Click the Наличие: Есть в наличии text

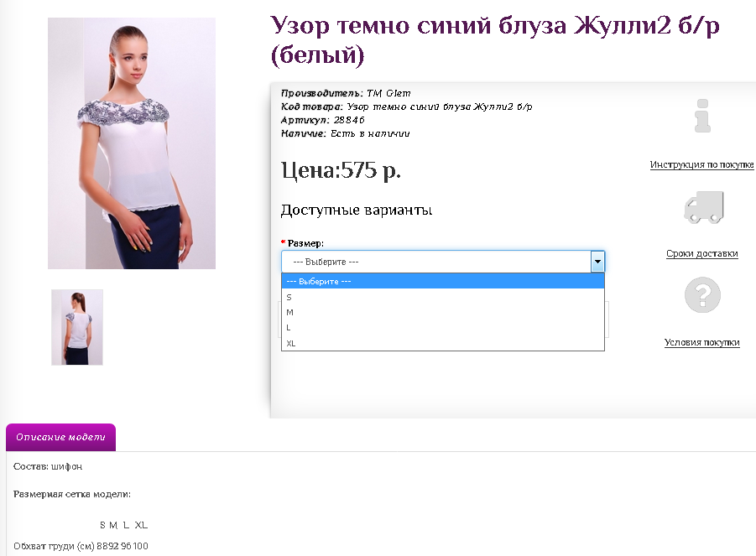coord(345,133)
